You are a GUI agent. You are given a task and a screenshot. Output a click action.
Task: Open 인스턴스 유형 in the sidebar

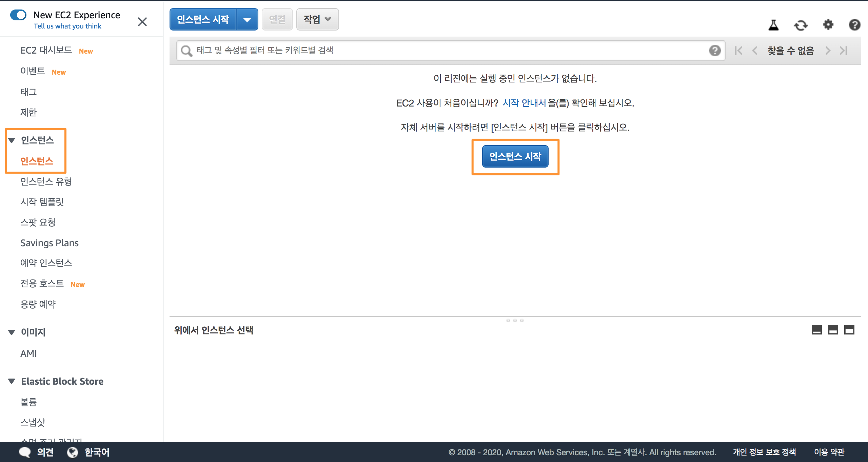point(46,181)
